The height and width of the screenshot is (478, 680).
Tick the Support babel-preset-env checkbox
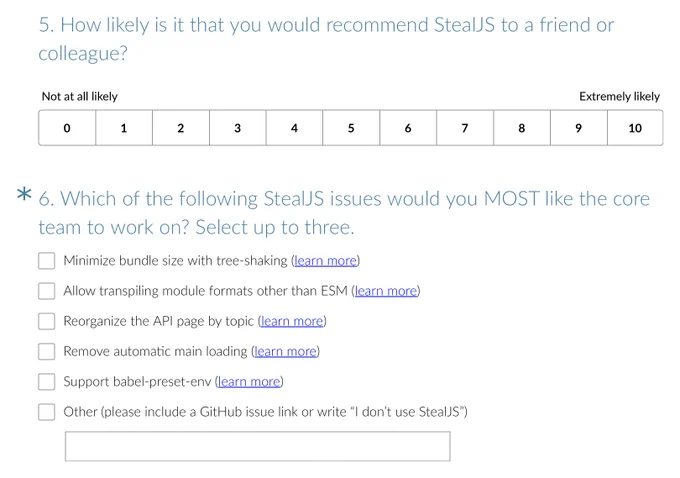pos(46,382)
